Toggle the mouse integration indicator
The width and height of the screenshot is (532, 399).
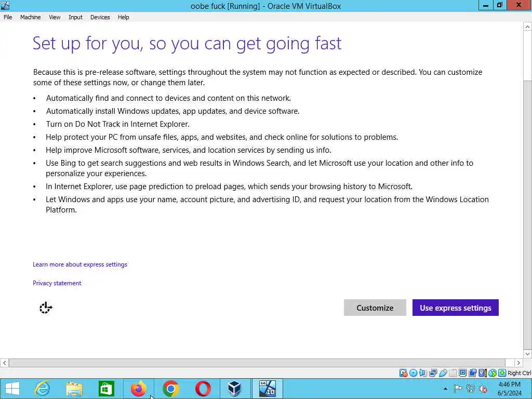click(493, 373)
